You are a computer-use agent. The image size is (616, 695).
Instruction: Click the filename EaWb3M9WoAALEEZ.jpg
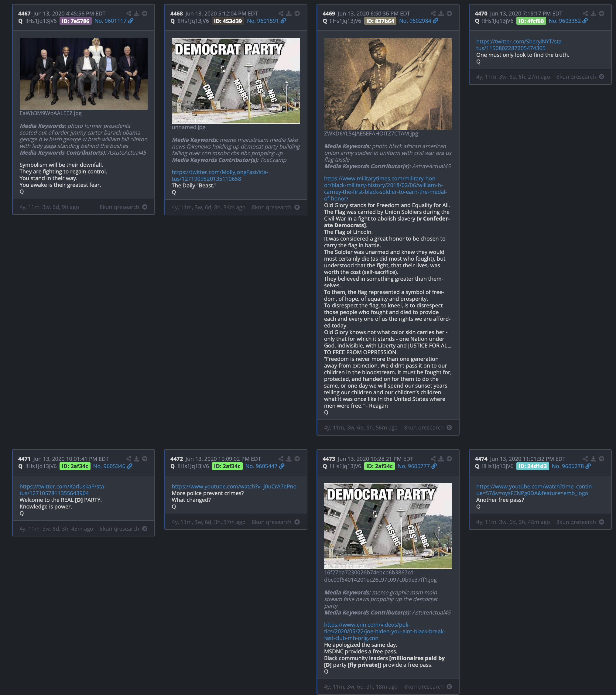(x=51, y=113)
